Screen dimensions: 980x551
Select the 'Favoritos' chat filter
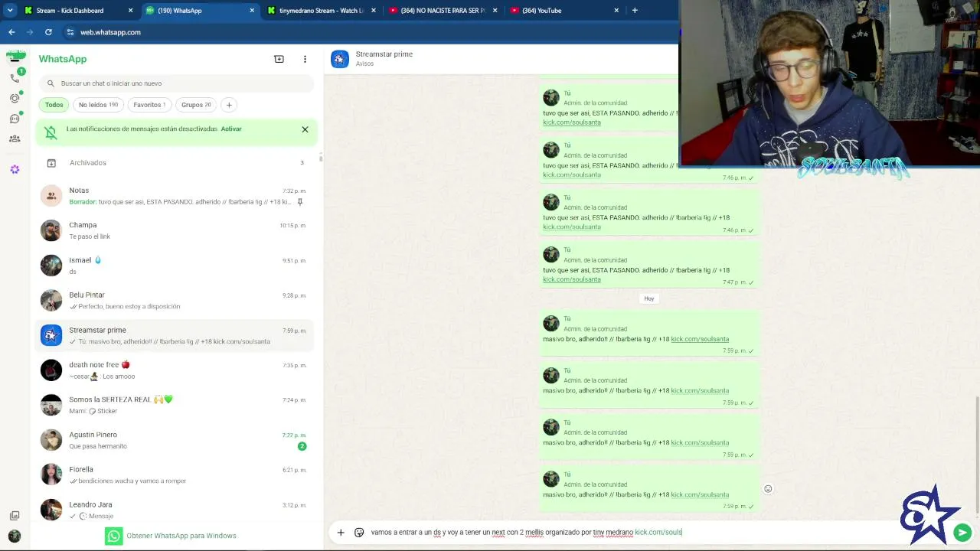[x=149, y=105]
